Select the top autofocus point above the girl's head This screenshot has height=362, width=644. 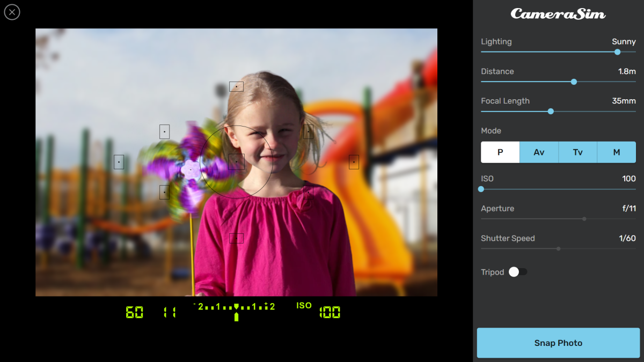(236, 86)
